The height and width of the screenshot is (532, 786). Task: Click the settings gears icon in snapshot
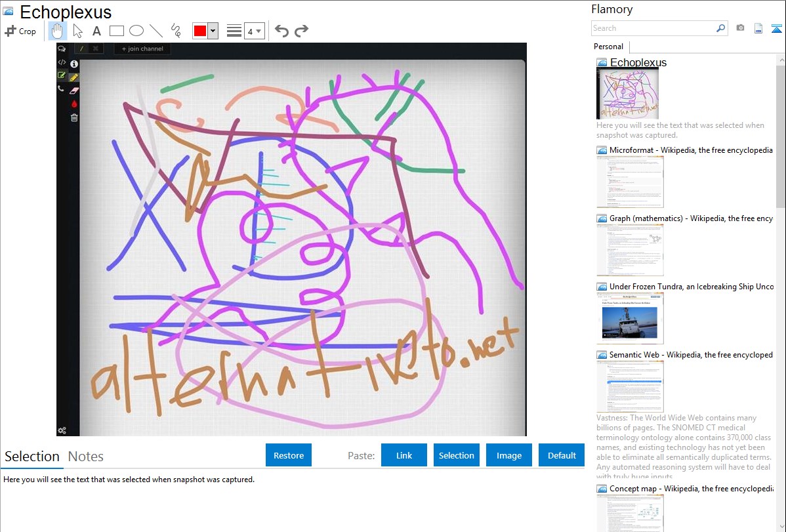[x=62, y=430]
